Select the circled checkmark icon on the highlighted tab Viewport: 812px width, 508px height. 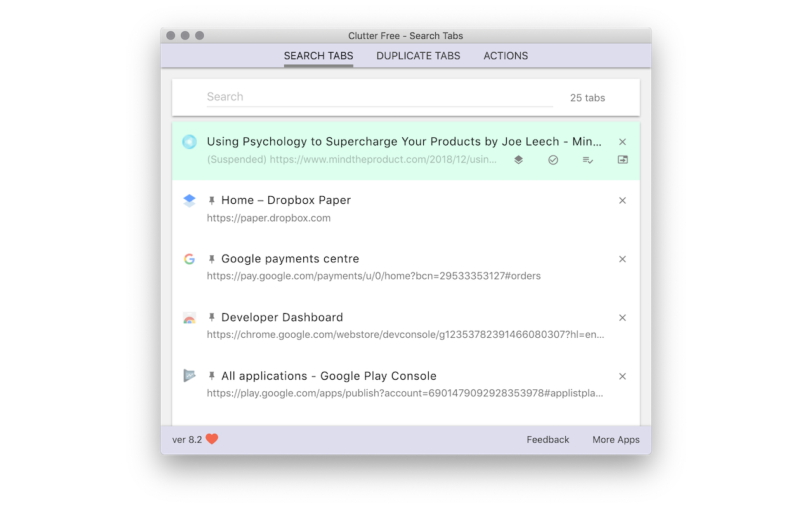(x=553, y=160)
